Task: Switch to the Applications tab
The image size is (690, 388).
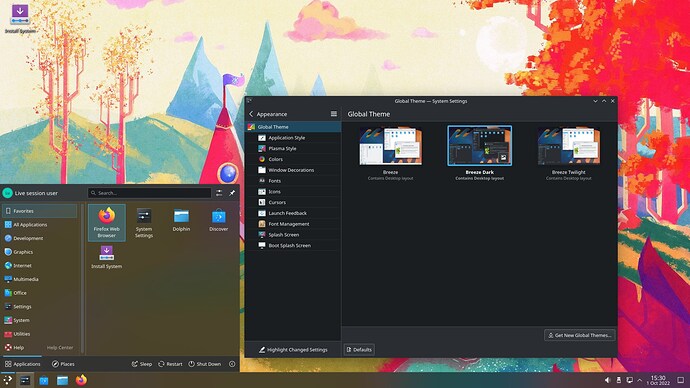Action: (22, 364)
